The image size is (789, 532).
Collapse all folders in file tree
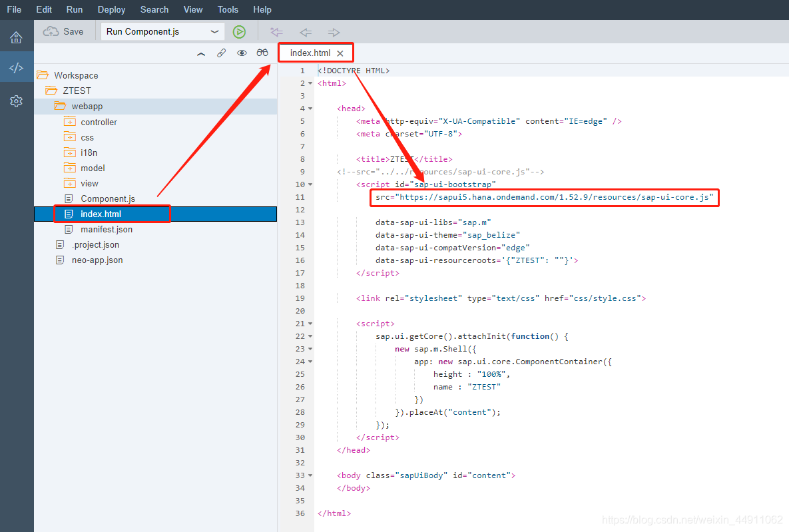click(x=201, y=53)
